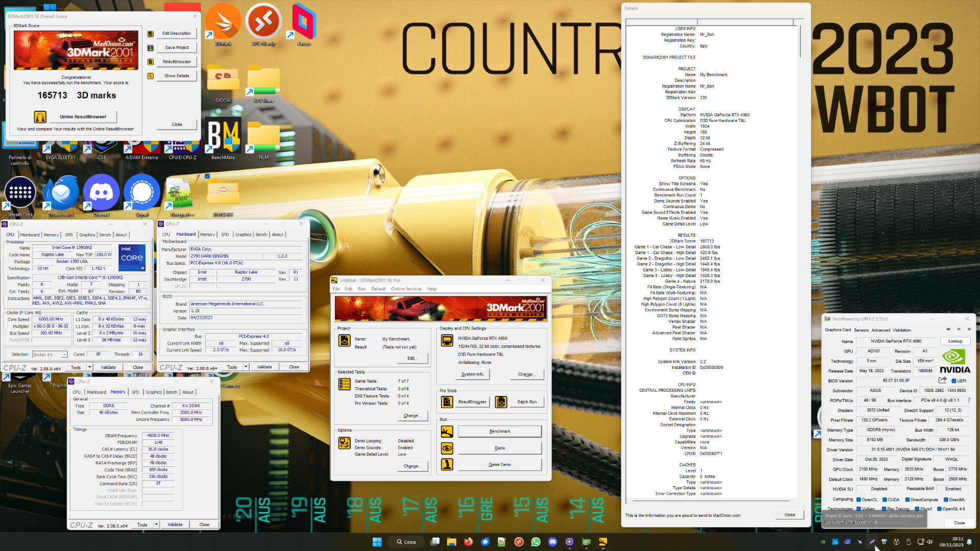Click the Windows Start button
This screenshot has height=551, width=980.
tap(377, 542)
